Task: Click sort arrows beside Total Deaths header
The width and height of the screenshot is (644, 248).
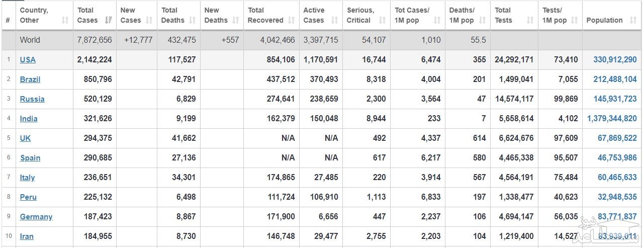Action: pyautogui.click(x=193, y=21)
